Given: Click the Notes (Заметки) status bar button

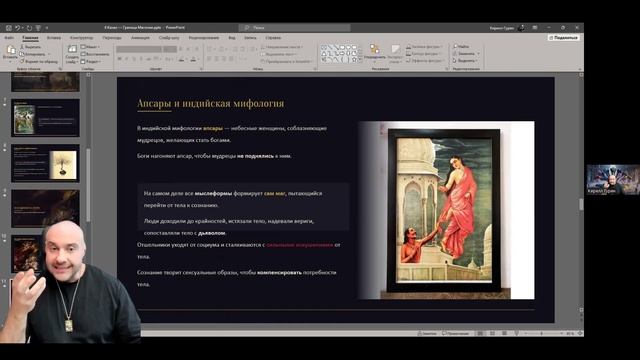Looking at the screenshot, I should coord(427,333).
